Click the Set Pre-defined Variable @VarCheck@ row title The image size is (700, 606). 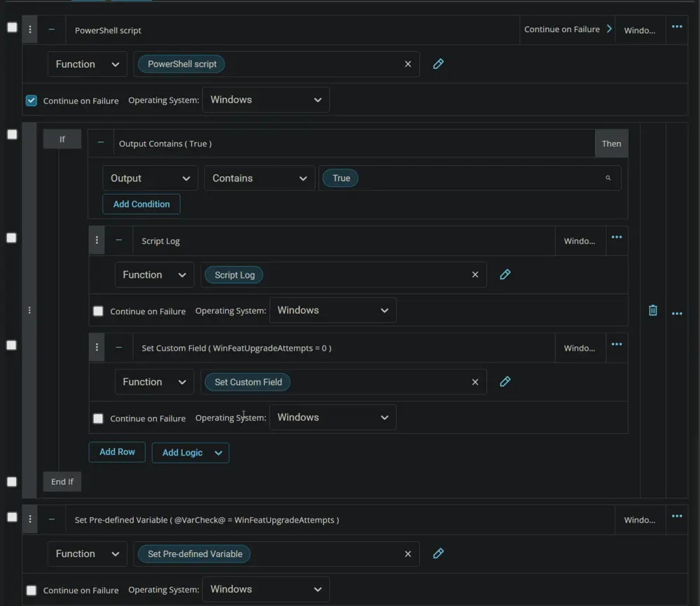coord(206,520)
